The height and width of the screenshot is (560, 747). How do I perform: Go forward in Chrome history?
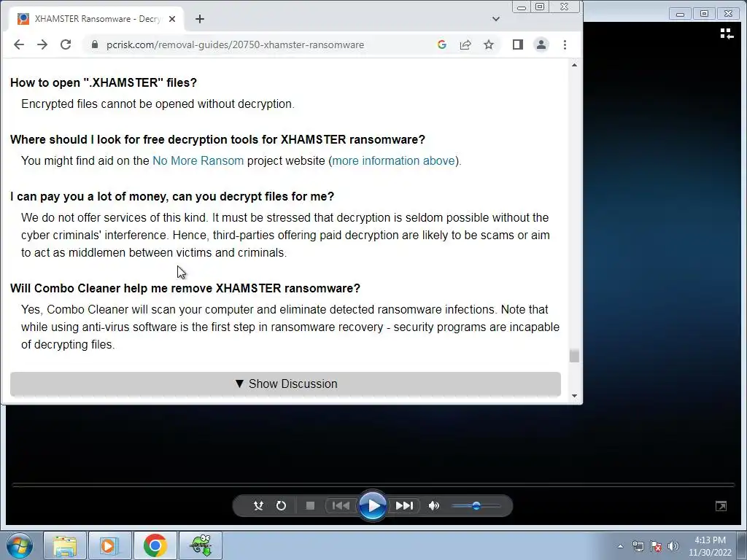click(42, 44)
